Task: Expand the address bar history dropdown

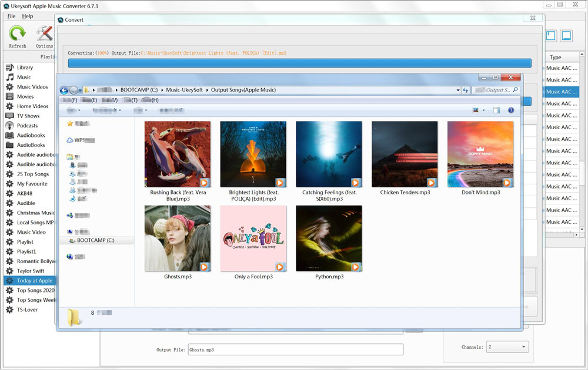Action: [458, 90]
